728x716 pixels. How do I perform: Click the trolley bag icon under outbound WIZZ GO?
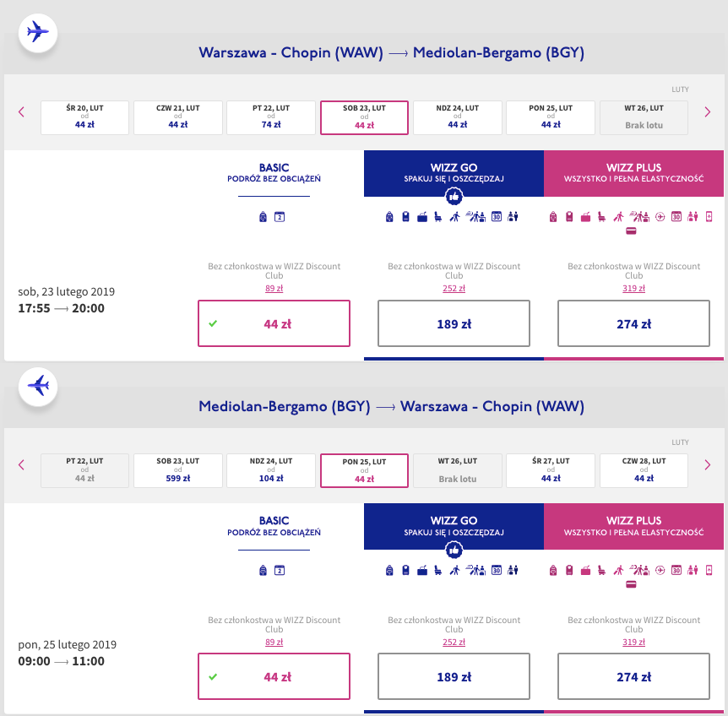tap(405, 217)
